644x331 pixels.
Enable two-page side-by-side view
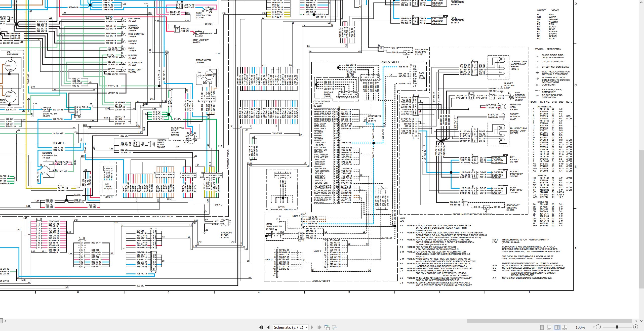point(557,327)
